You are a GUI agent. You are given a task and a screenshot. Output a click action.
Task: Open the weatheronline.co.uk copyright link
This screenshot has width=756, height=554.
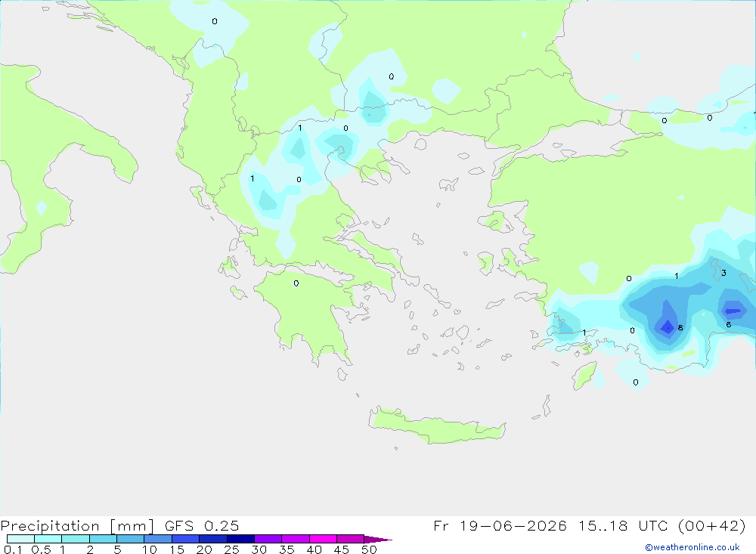pyautogui.click(x=692, y=547)
